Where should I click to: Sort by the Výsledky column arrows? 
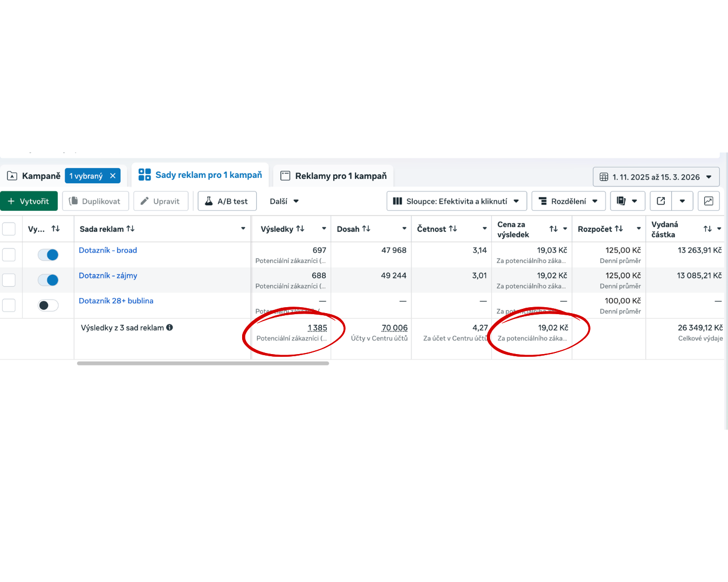click(300, 229)
